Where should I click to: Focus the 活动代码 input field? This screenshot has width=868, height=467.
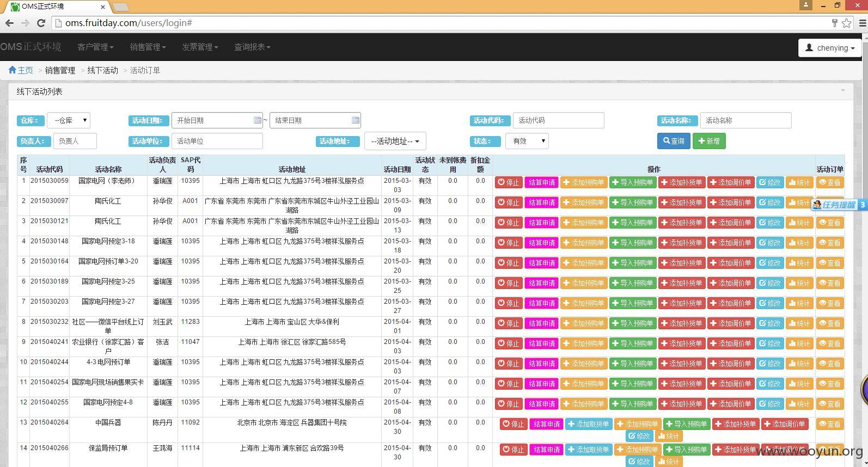tap(558, 120)
